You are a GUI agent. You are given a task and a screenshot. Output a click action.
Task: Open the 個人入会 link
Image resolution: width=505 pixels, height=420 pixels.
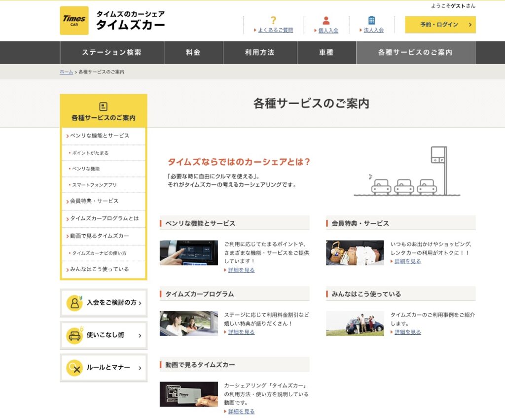click(328, 30)
